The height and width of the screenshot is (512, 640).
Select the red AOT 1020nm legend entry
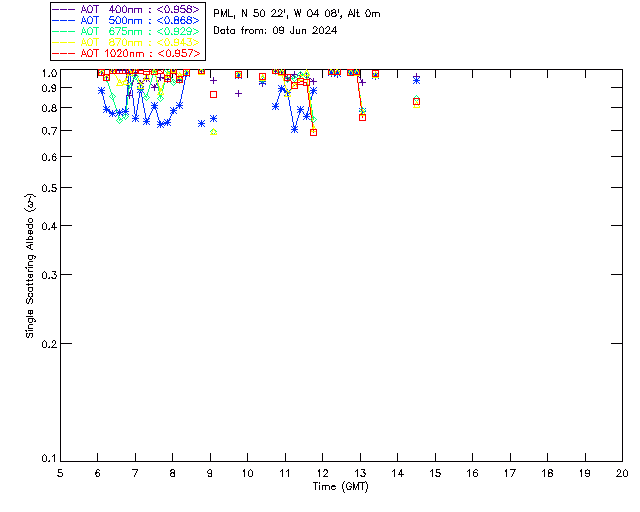(128, 53)
